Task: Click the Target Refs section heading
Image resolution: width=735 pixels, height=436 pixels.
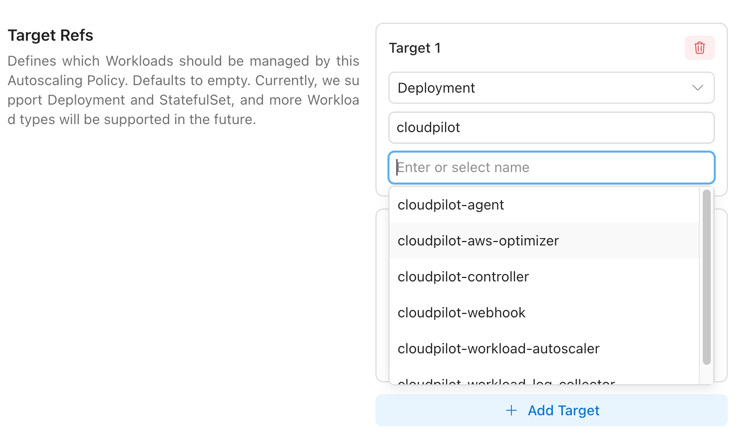Action: [50, 35]
